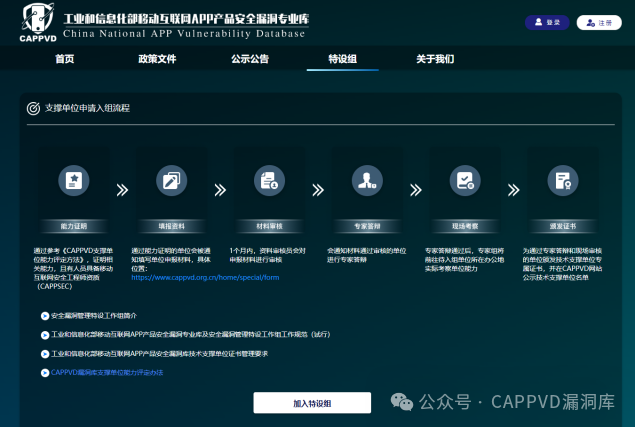Click the 注册 register button
Viewport: 635px width, 427px height.
pyautogui.click(x=599, y=22)
